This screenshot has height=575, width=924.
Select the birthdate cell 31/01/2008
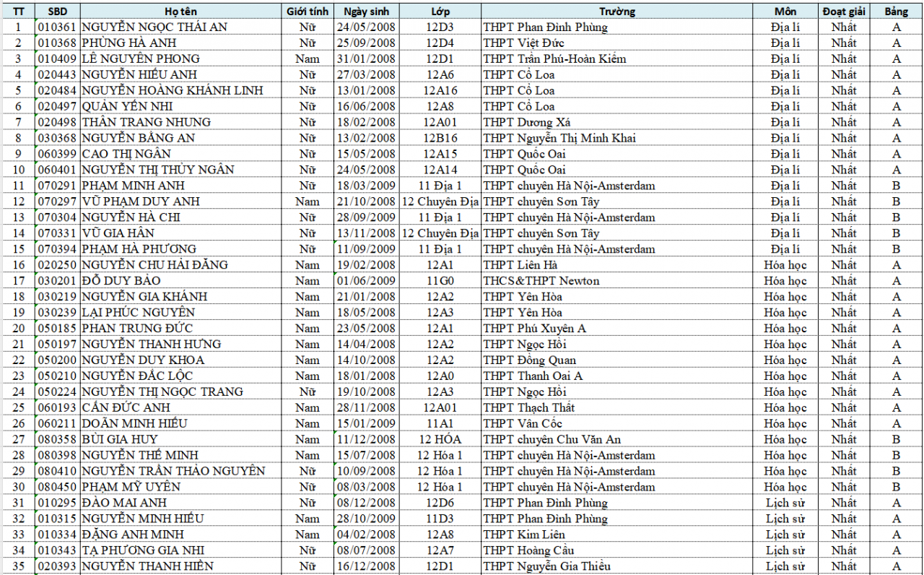(367, 59)
